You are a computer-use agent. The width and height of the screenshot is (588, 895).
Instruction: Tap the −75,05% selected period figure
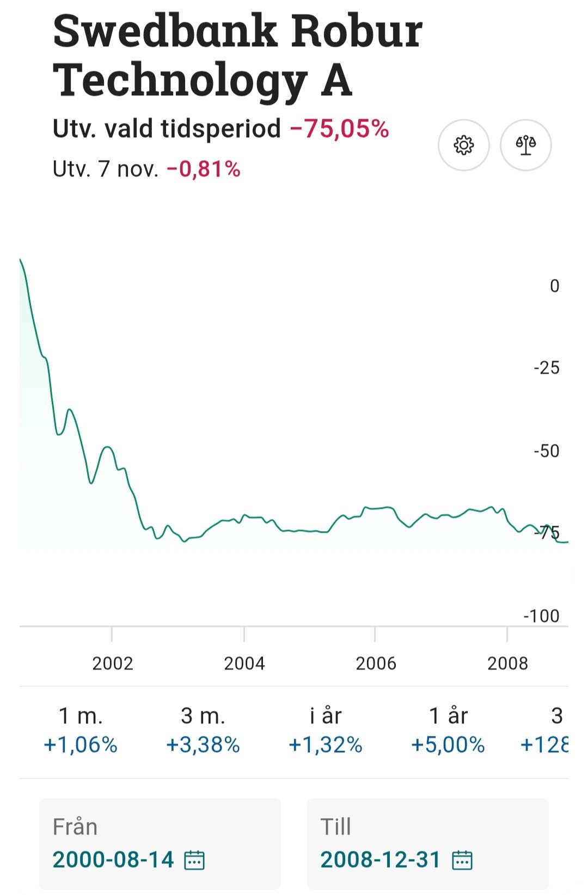tap(340, 129)
